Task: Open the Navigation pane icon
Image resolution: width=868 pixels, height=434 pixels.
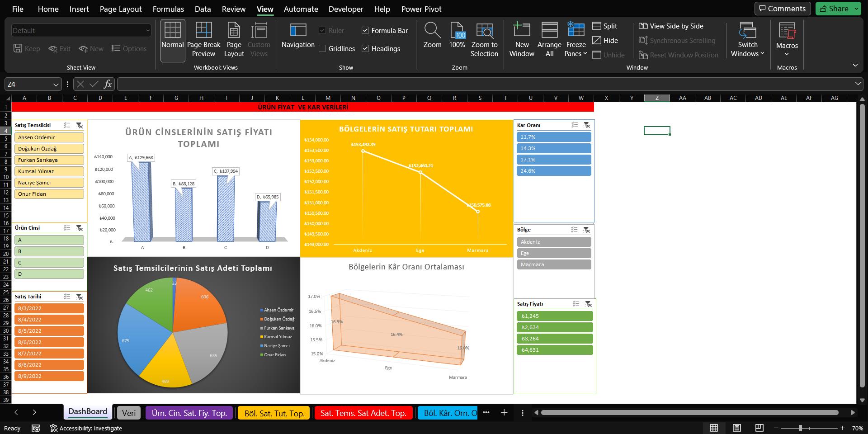Action: (298, 31)
